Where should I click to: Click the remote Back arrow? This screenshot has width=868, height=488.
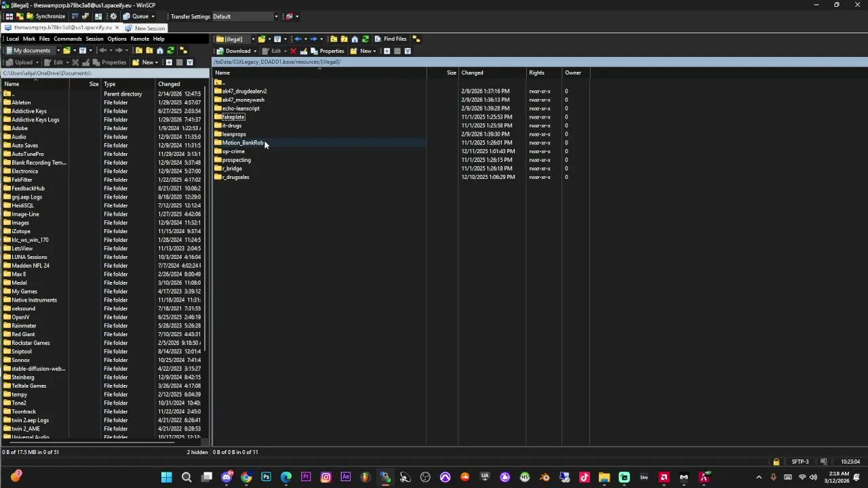point(298,39)
